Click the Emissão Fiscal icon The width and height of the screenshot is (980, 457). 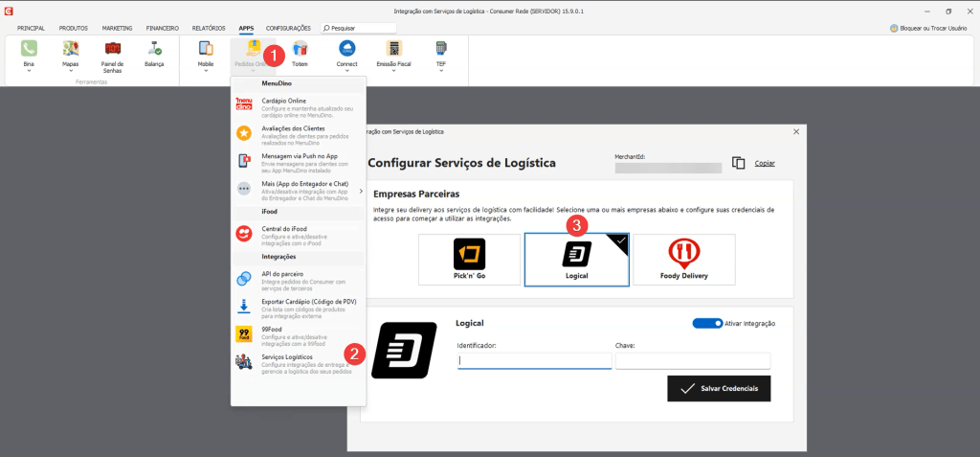click(x=393, y=48)
